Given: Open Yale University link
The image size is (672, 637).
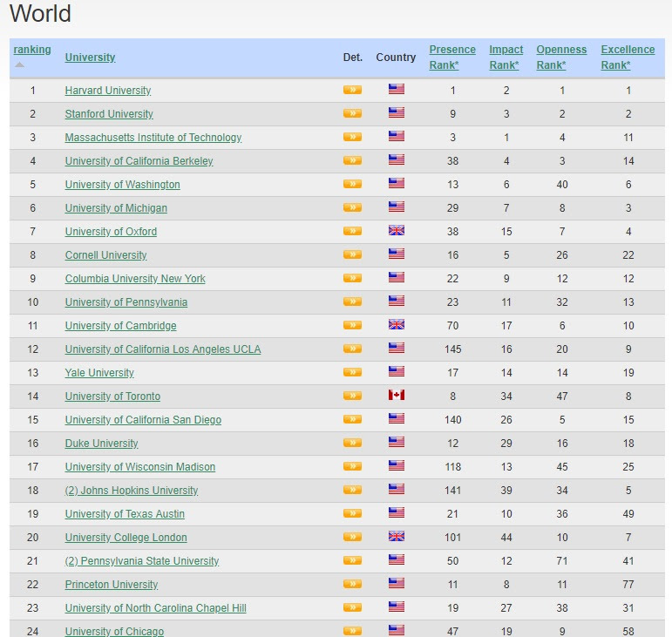Looking at the screenshot, I should 99,373.
